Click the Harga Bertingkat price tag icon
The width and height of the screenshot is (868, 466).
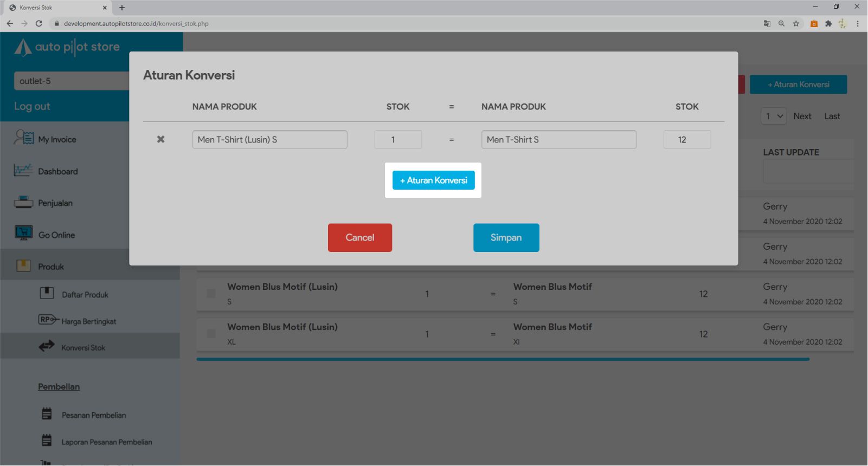tap(48, 320)
